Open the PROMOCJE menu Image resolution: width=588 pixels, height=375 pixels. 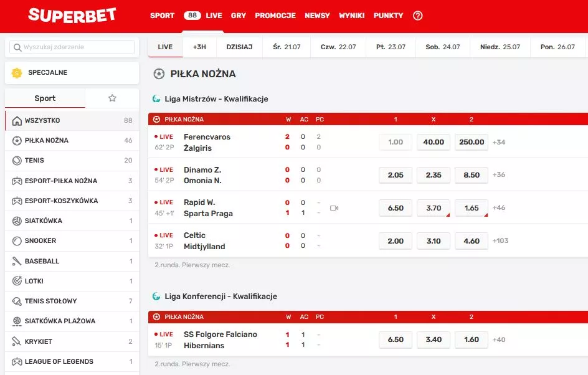pyautogui.click(x=275, y=16)
